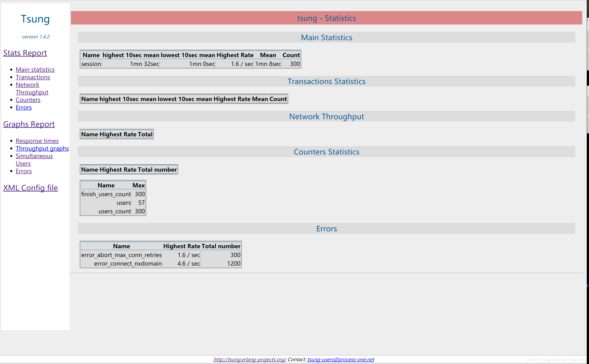Open Simultaneous Users link

click(34, 160)
